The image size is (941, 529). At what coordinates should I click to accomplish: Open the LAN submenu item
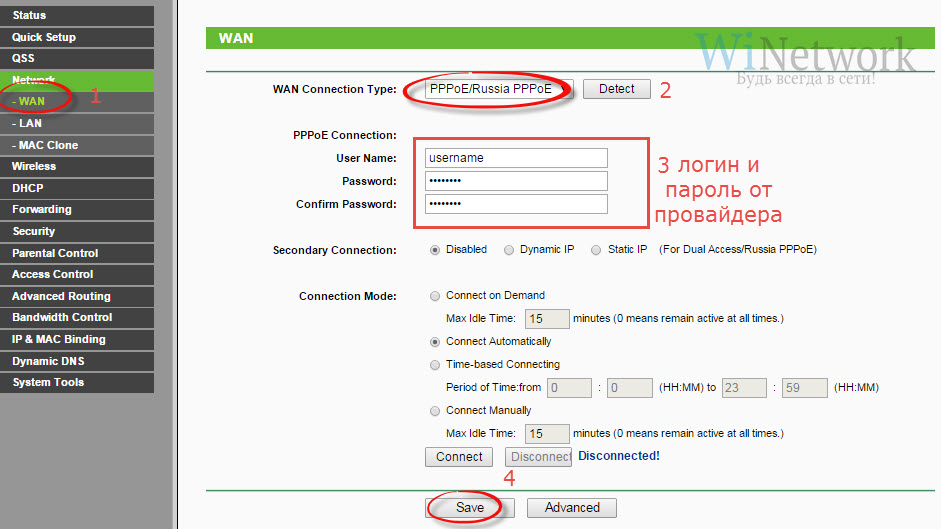click(77, 124)
